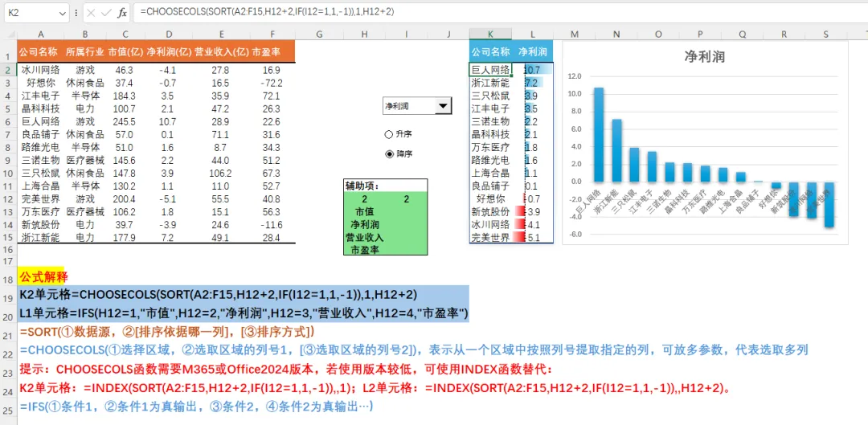Select cell 路维光电 in column A
This screenshot has height=425, width=868.
(40, 147)
